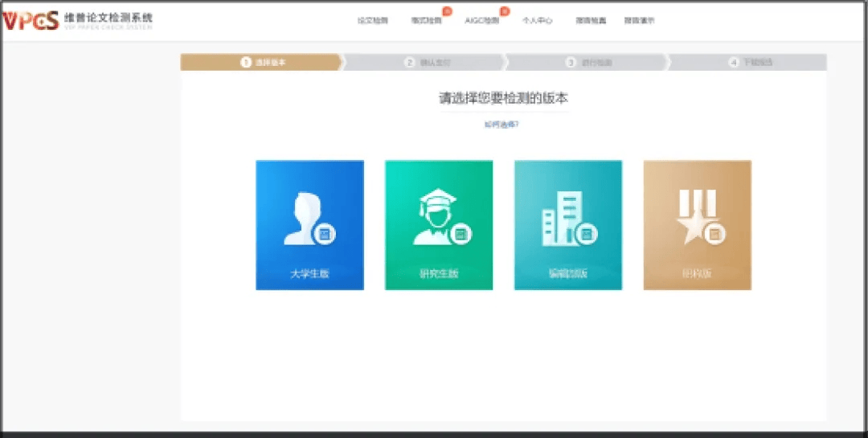The height and width of the screenshot is (438, 868).
Task: Select step 1 选择版本 in progress bar
Action: point(261,63)
